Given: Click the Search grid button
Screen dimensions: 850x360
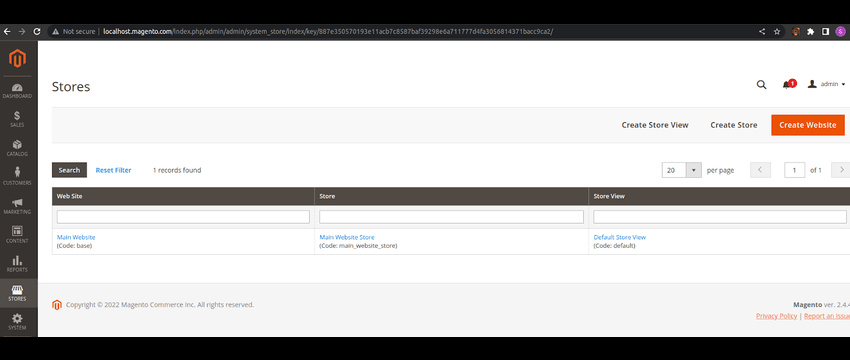Looking at the screenshot, I should (69, 170).
